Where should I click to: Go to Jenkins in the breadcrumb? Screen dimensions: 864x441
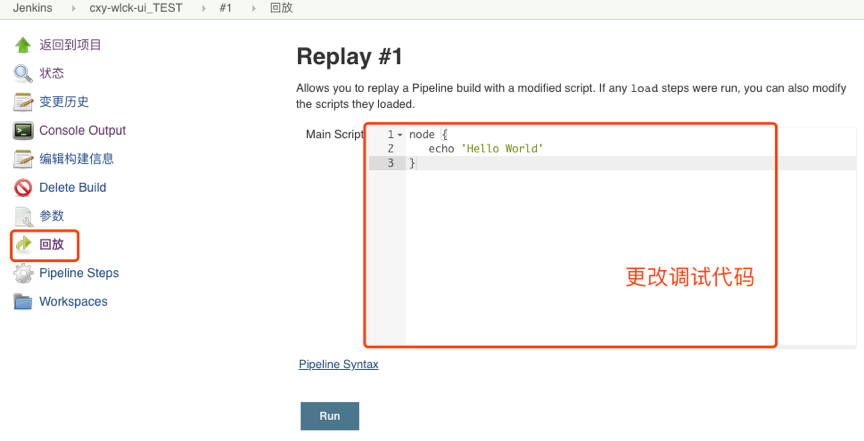[x=32, y=8]
